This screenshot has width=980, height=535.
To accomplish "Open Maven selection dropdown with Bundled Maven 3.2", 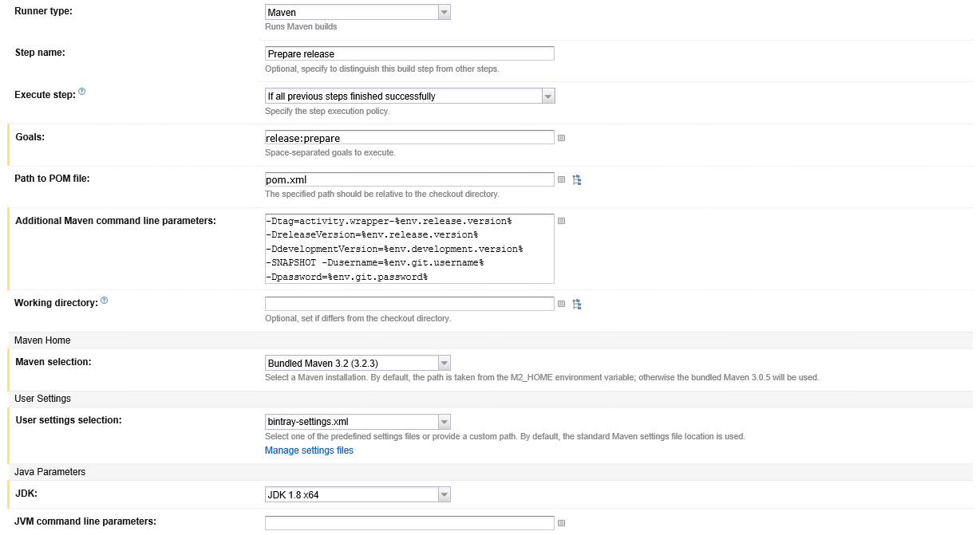I will point(358,363).
